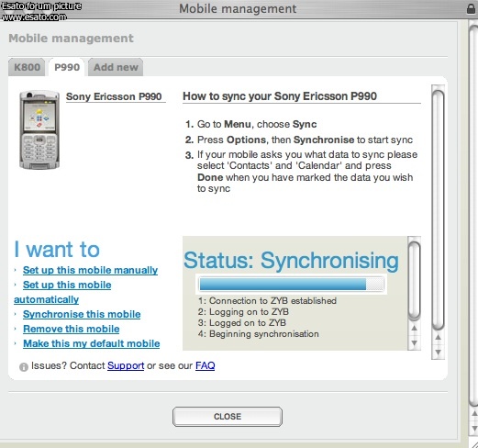Click the info icon beside Issues?

24,367
